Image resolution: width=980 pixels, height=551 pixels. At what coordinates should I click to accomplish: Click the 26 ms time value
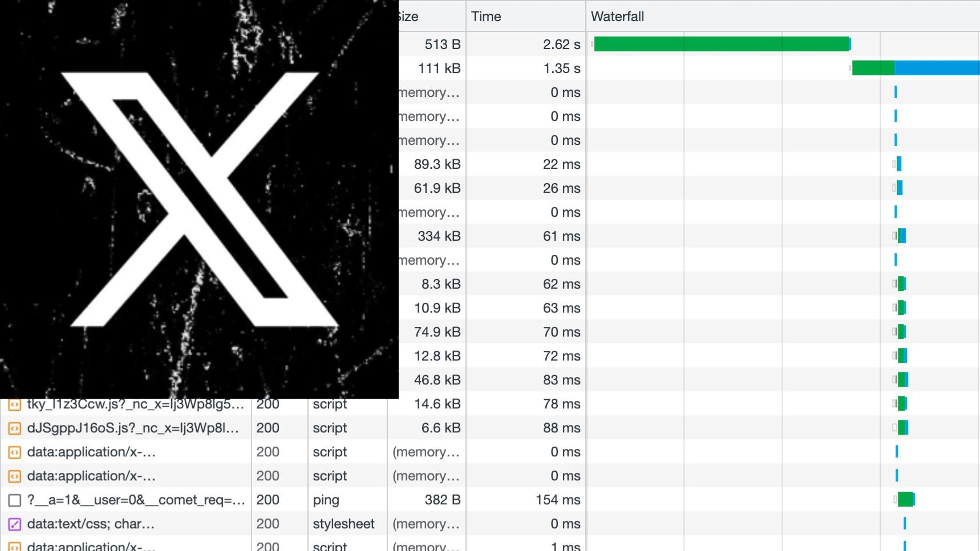pos(561,188)
